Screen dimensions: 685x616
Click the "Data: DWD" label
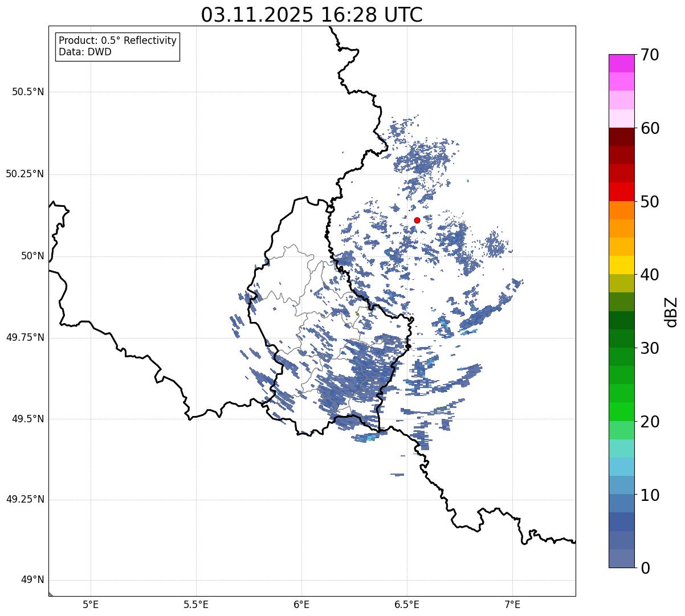[85, 52]
